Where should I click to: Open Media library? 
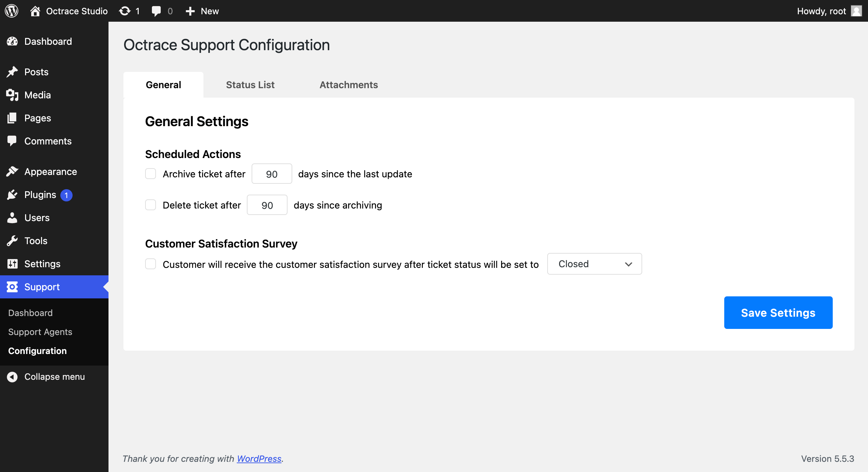(37, 94)
